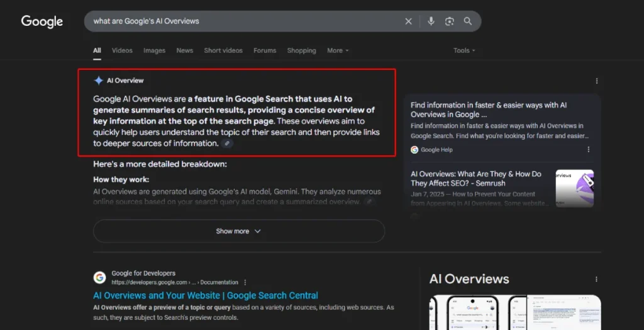The height and width of the screenshot is (330, 644).
Task: Open Semrush 'AI Overviews: What Are They' article
Action: coord(476,179)
